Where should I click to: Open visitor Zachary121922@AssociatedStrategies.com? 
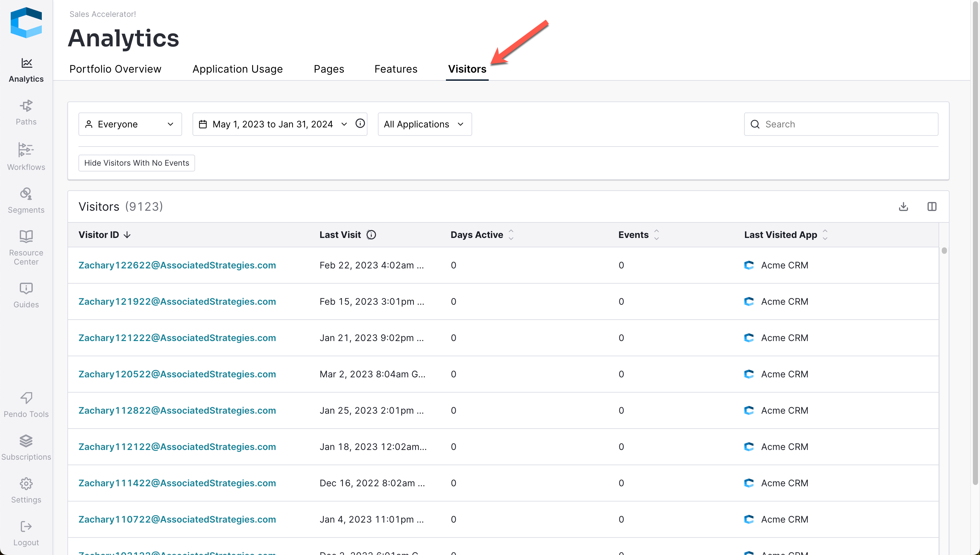point(177,301)
